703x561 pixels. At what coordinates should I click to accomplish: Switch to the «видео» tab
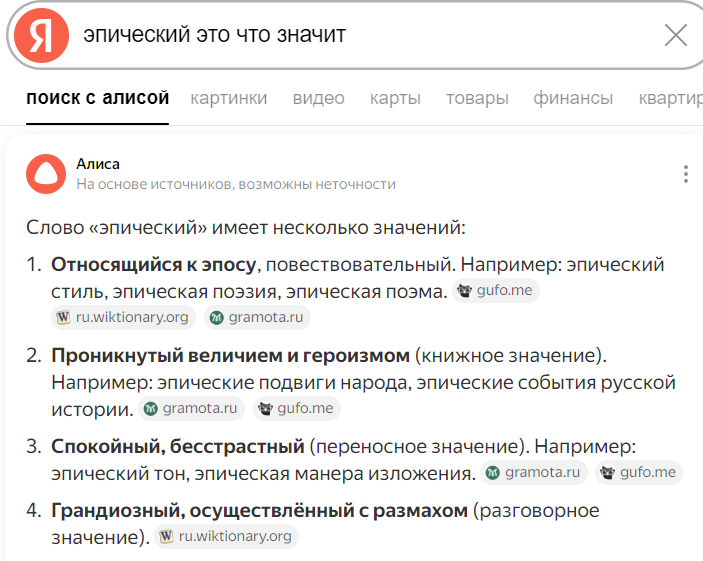click(319, 98)
